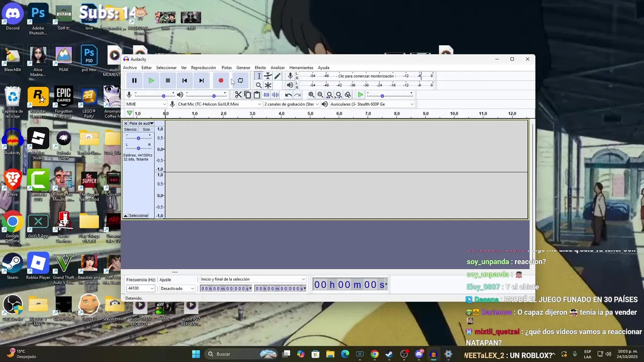The image size is (644, 362).
Task: Open the MME audio host dropdown
Action: click(146, 104)
